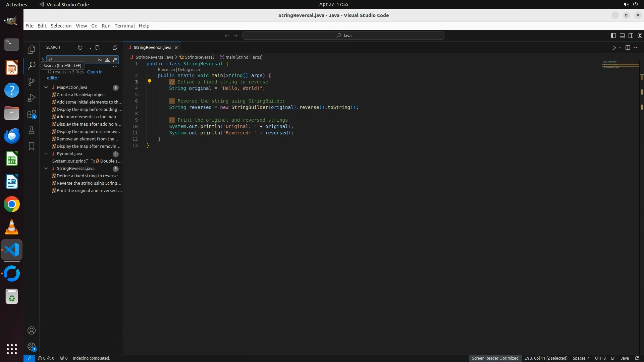Select the StringReversal.java editor tab

152,48
